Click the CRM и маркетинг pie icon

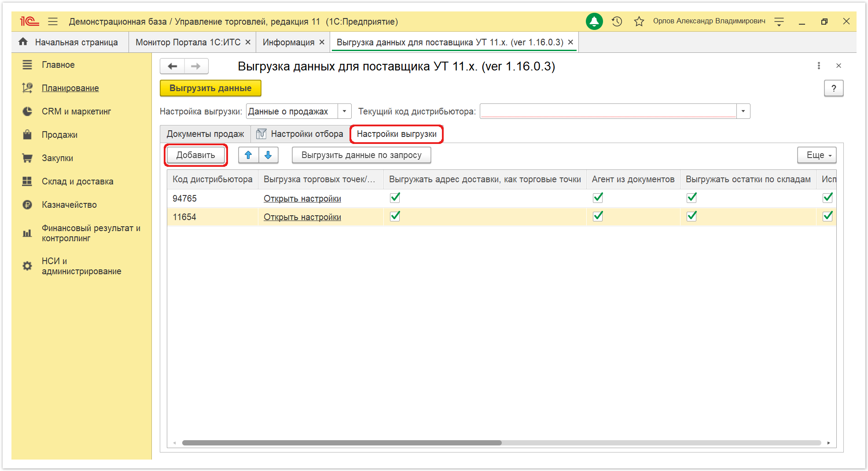click(x=27, y=111)
